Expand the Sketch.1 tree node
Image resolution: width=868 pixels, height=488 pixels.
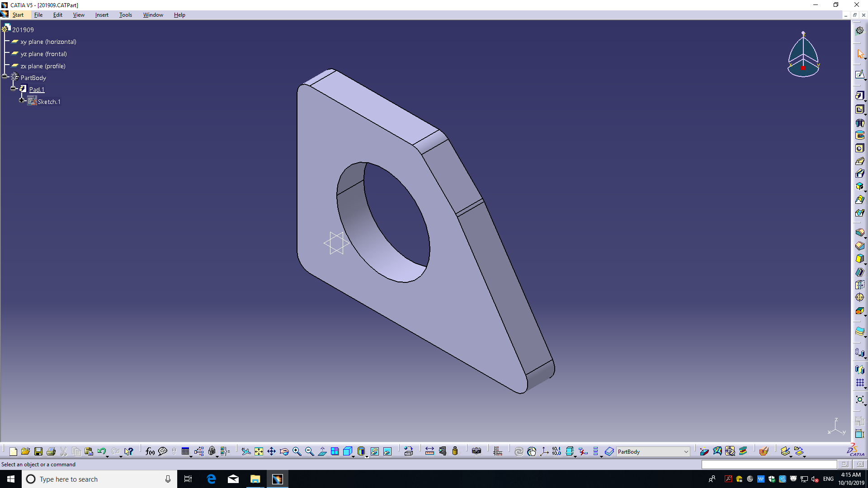(x=21, y=100)
